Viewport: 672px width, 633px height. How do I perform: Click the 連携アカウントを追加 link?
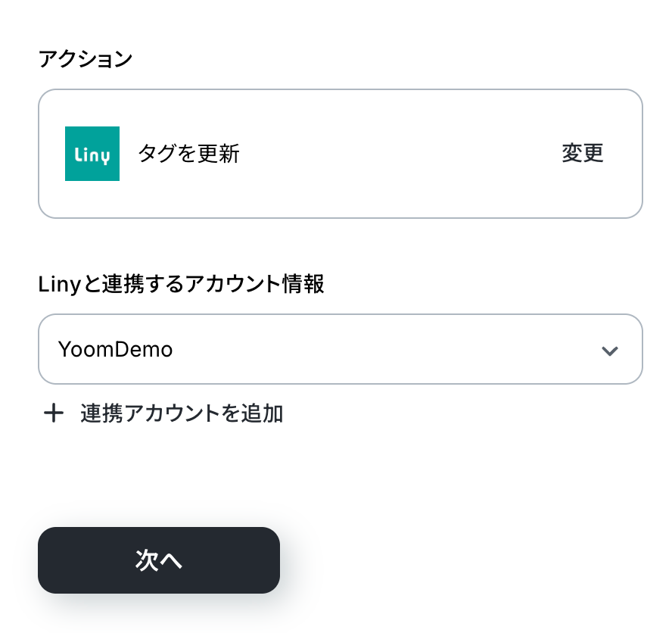[x=182, y=413]
